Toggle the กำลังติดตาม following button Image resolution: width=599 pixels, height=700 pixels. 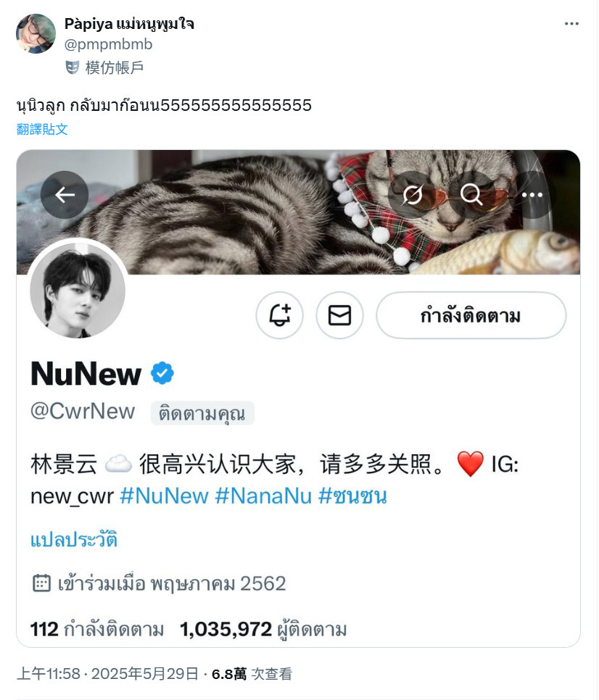pos(471,316)
